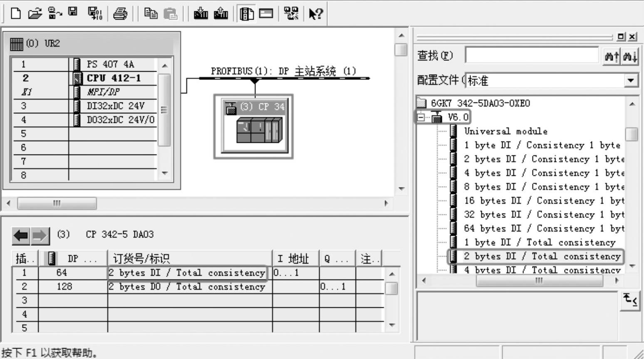Click the DP ID column header

pos(73,259)
